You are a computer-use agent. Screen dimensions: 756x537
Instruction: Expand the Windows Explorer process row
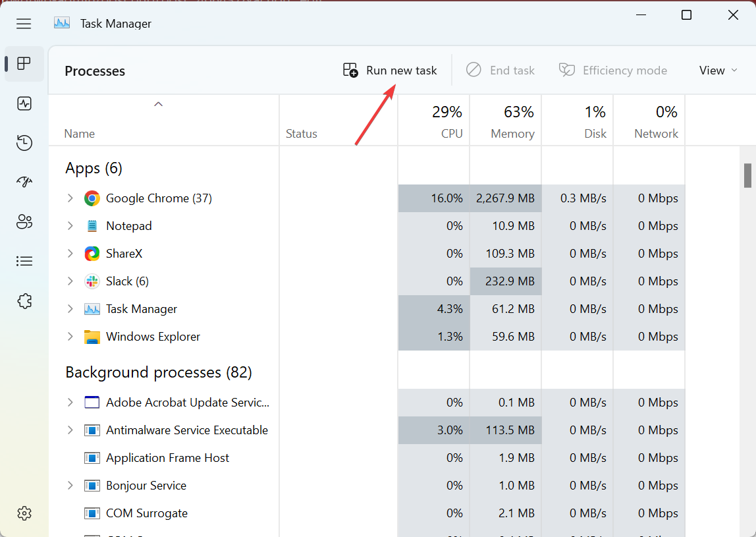click(70, 337)
